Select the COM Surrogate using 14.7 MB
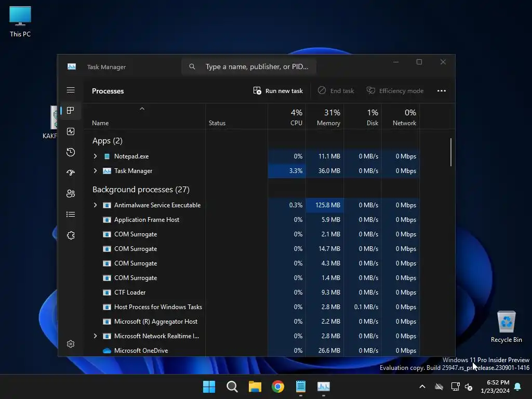The image size is (532, 399). click(x=252, y=249)
